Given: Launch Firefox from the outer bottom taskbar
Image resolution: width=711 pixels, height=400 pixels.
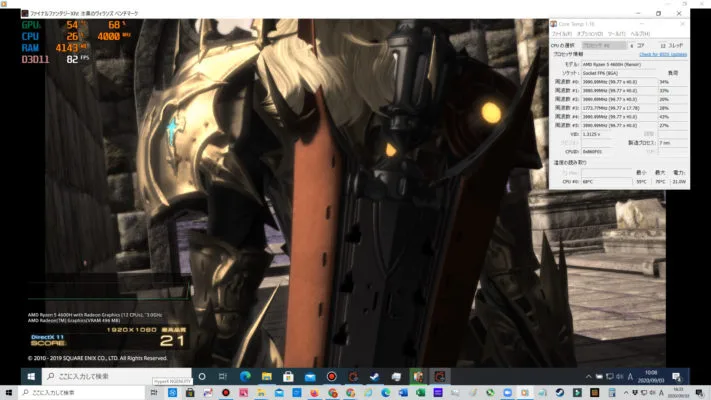Looking at the screenshot, I should click(x=314, y=393).
